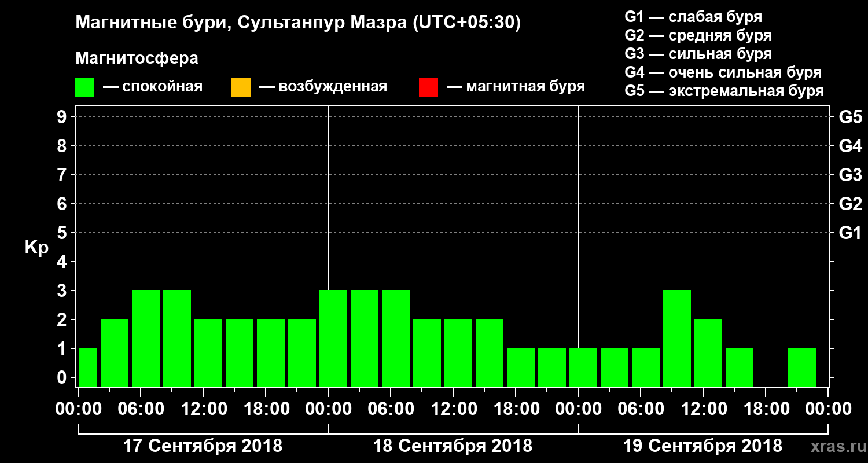
Task: Click the '18 Сентября 2018' date label
Action: point(453,446)
